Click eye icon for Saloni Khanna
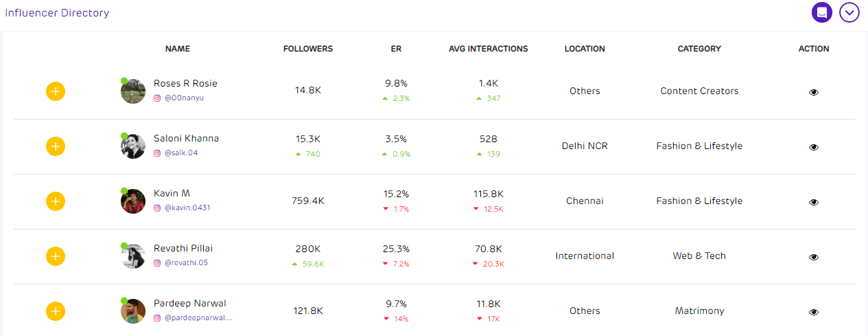The image size is (868, 336). tap(814, 147)
